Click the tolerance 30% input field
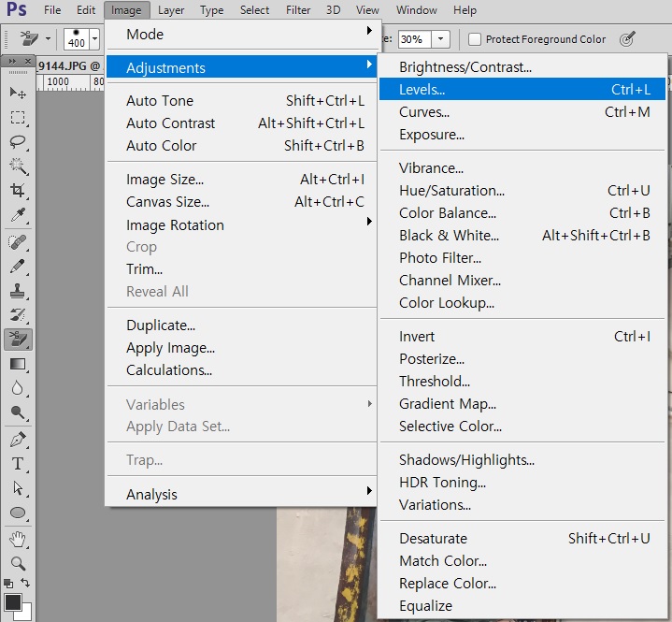This screenshot has height=622, width=672. 414,39
